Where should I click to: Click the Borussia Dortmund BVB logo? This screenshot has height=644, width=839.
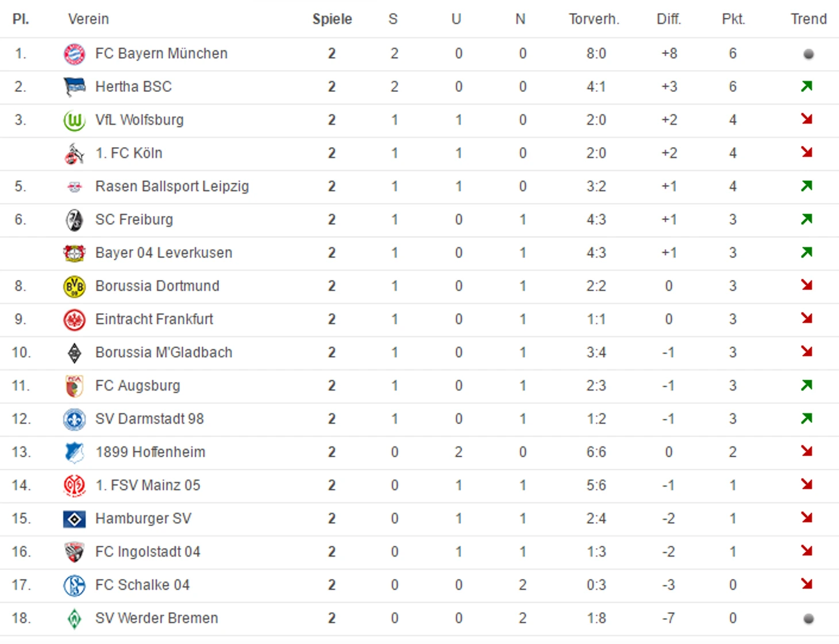click(x=74, y=287)
